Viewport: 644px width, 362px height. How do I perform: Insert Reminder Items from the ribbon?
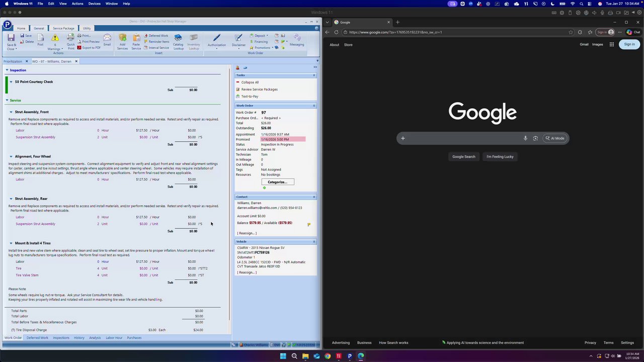[156, 42]
